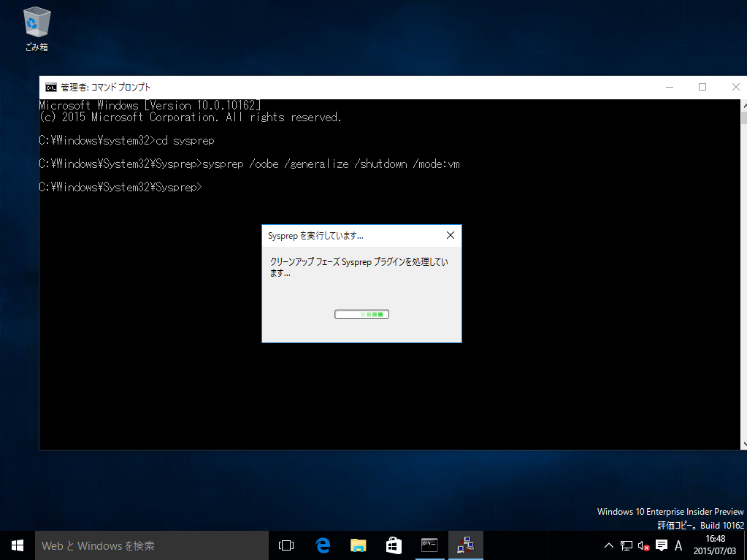Switch the IME input mode indicator A
Viewport: 747px width, 560px height.
click(678, 545)
